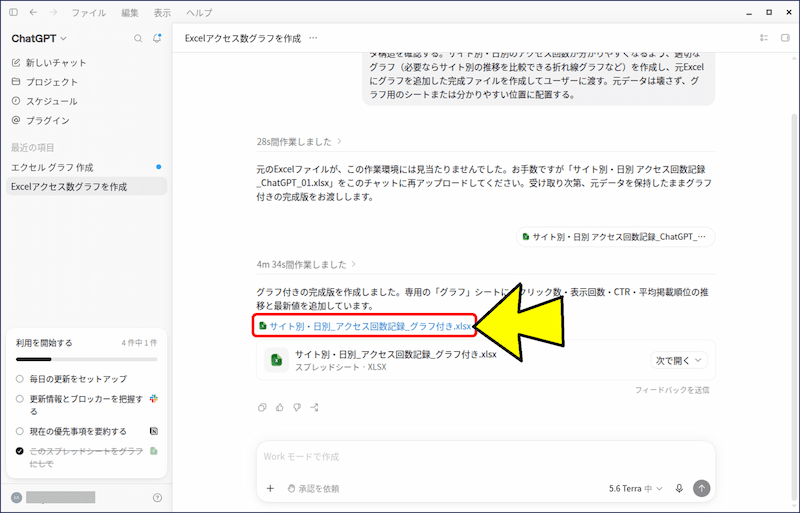Click the green sheet icon in checklist
This screenshot has width=800, height=513.
[154, 451]
